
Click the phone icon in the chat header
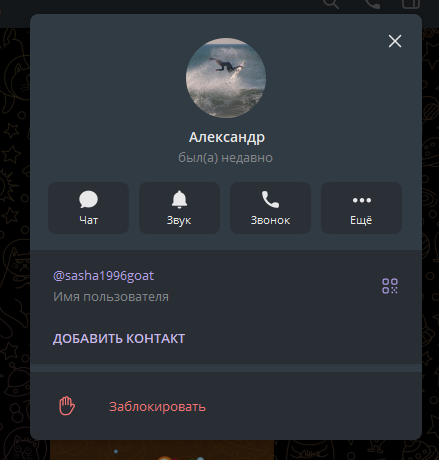[x=372, y=4]
